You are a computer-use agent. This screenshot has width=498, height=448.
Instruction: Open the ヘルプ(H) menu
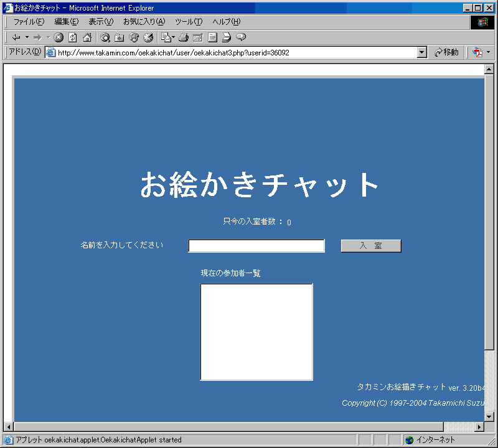coord(227,22)
